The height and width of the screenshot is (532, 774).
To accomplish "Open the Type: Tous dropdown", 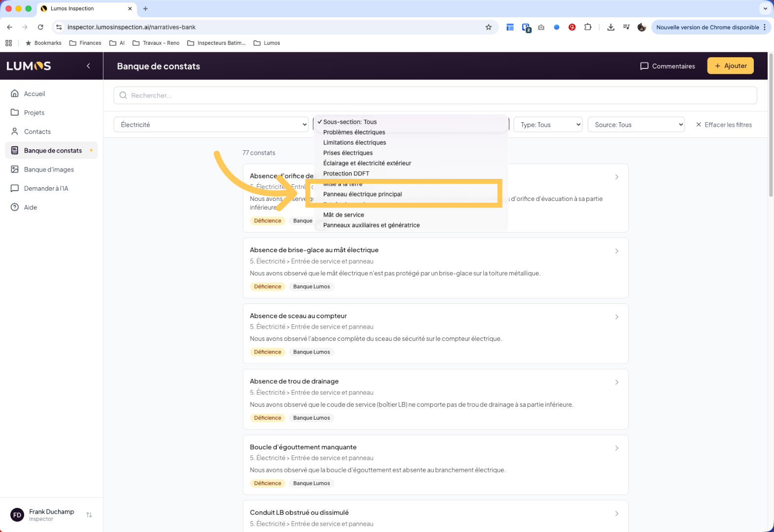I will (547, 125).
